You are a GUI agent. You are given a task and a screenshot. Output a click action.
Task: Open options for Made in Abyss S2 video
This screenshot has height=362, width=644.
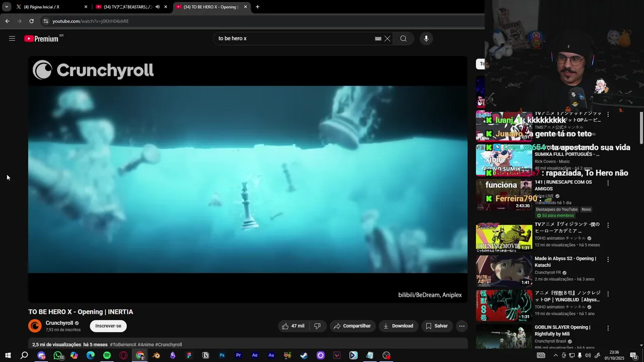click(608, 259)
